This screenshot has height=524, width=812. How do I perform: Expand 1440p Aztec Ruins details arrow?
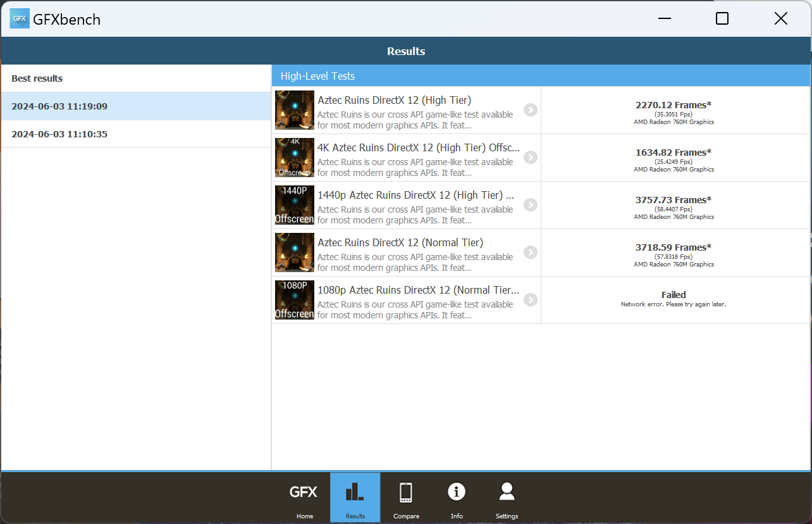pyautogui.click(x=531, y=205)
